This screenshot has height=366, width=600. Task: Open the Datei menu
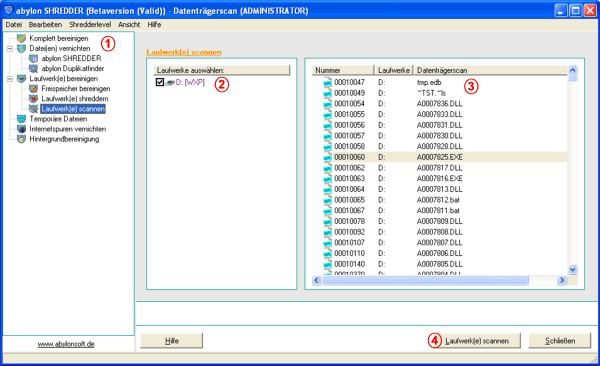point(14,25)
